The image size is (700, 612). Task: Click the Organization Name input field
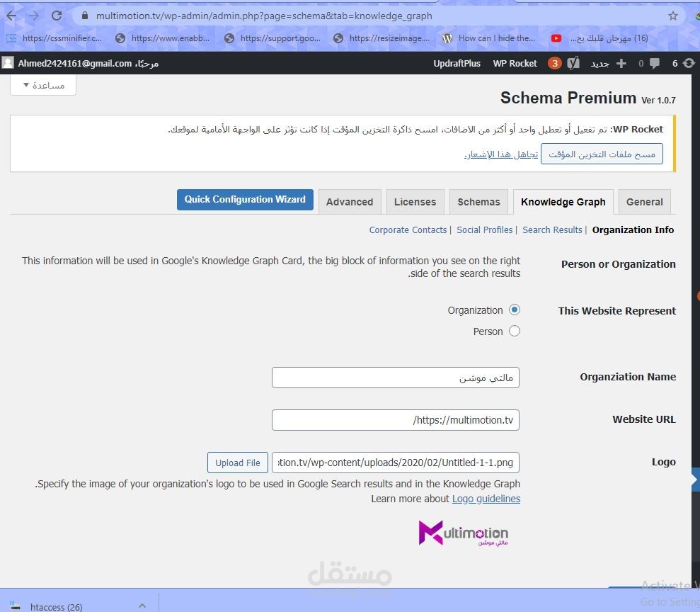(395, 378)
